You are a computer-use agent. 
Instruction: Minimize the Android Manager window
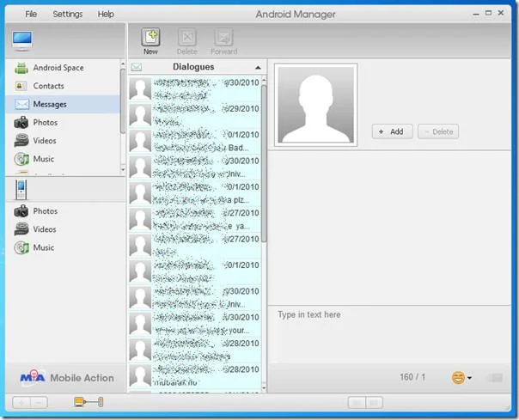[x=476, y=14]
